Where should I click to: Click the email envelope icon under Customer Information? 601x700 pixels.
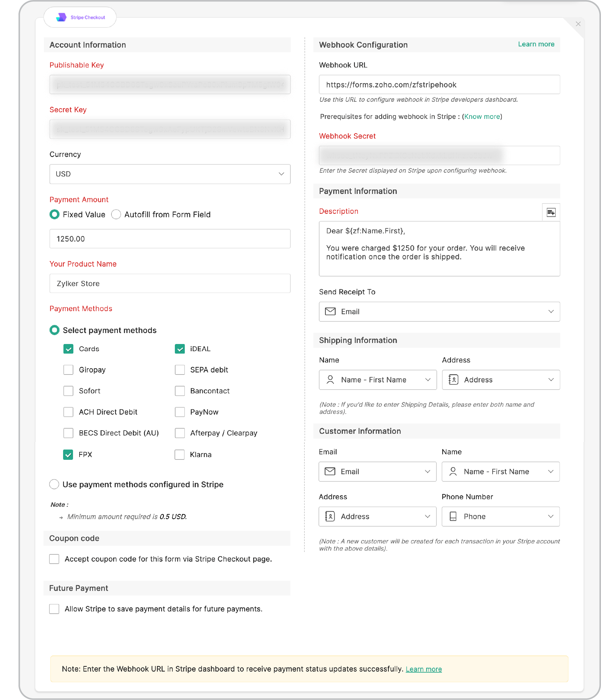pos(330,472)
